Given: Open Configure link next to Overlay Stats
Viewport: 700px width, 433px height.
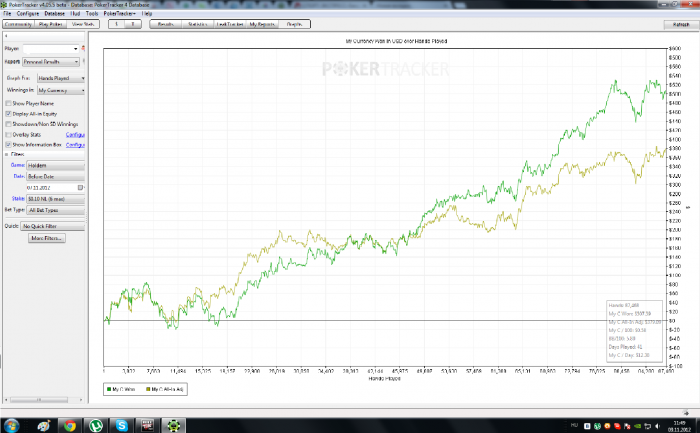Looking at the screenshot, I should coord(75,134).
